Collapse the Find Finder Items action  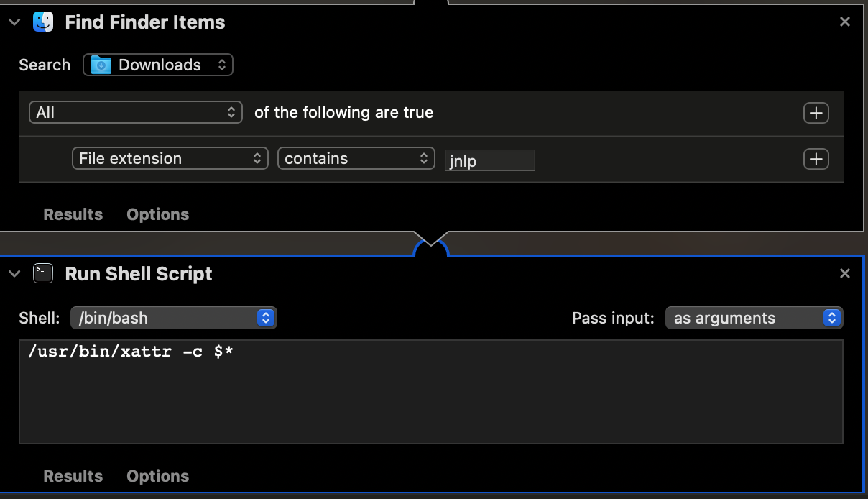click(x=14, y=22)
